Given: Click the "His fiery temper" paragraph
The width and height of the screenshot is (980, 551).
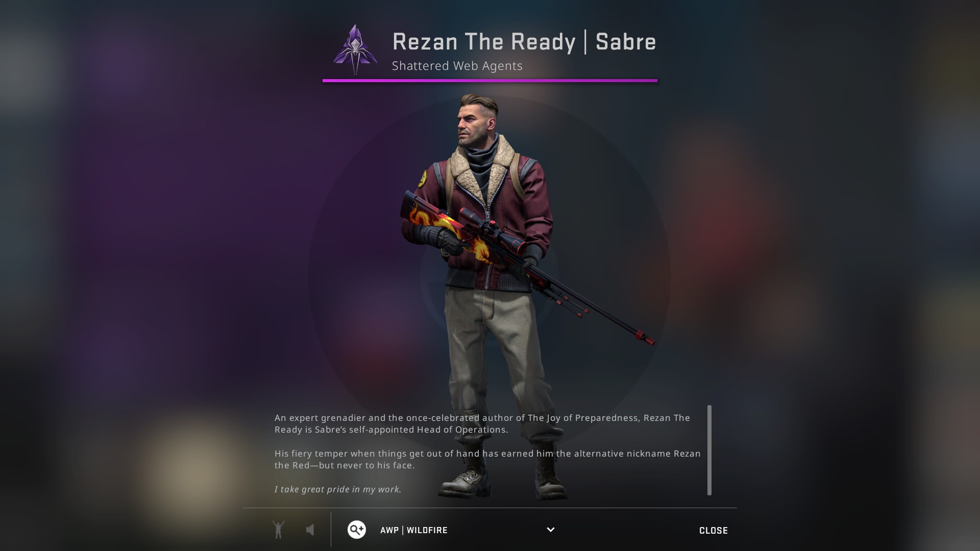Looking at the screenshot, I should point(487,459).
